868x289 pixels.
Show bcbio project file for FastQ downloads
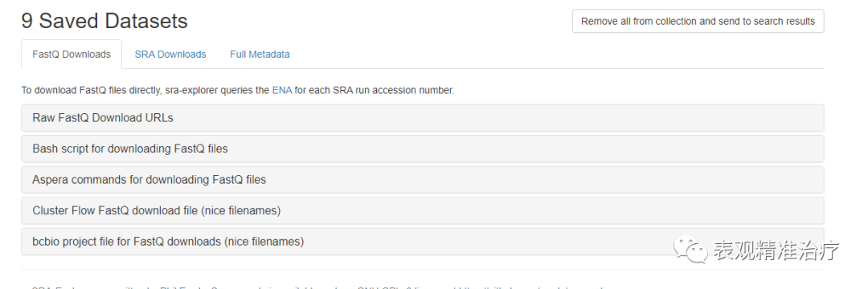423,242
